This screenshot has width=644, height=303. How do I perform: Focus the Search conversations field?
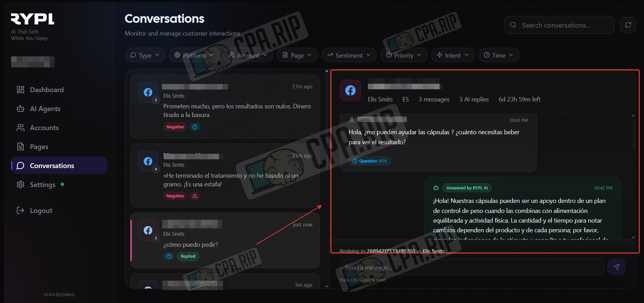pyautogui.click(x=559, y=25)
